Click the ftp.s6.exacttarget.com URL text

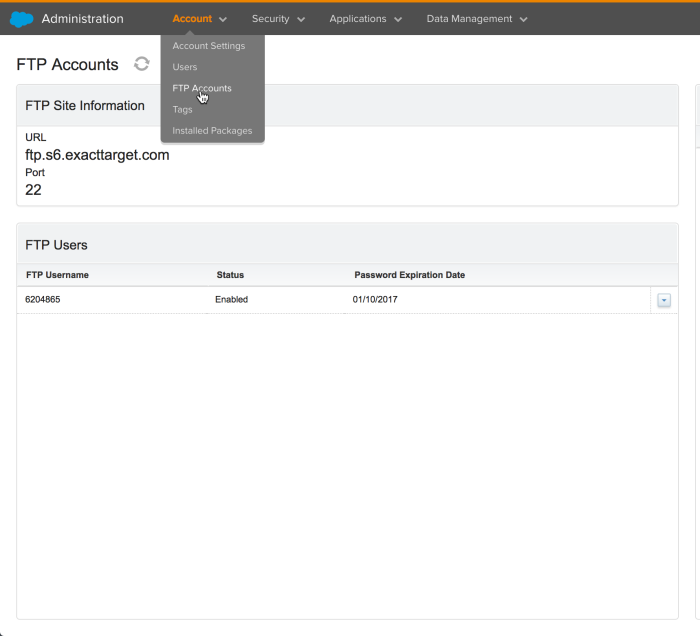(x=97, y=155)
